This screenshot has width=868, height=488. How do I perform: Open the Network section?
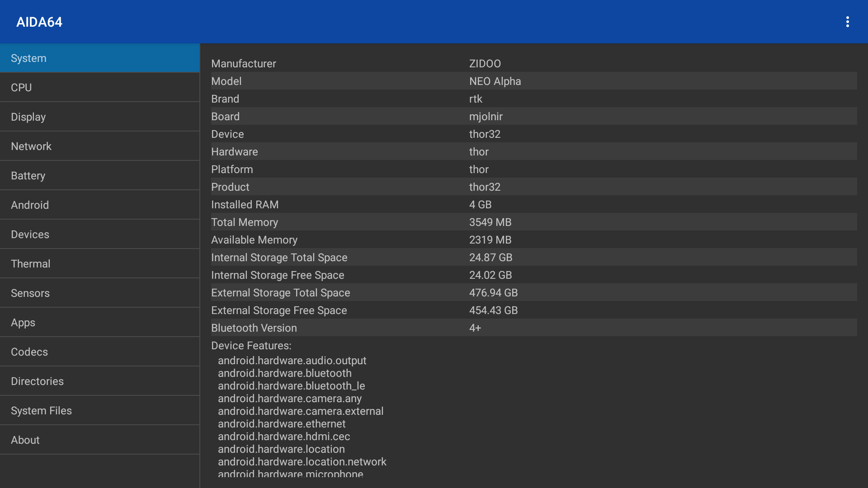(x=99, y=146)
